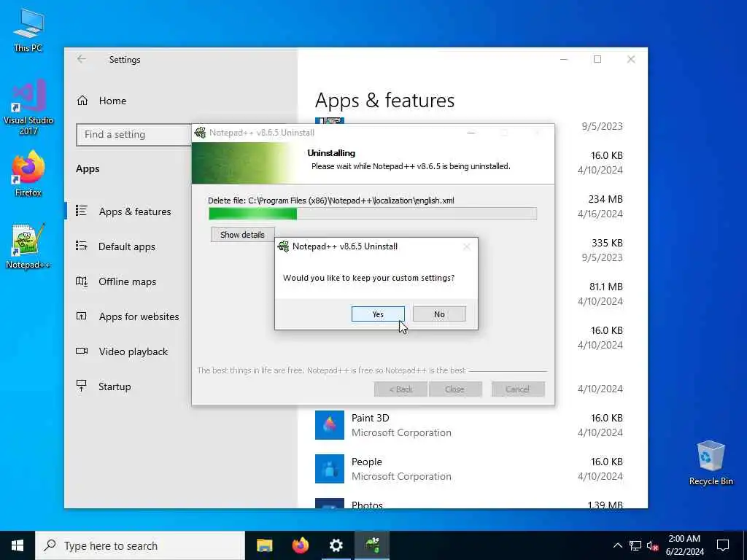This screenshot has width=747, height=560.
Task: Click the Apps for websites sidebar icon
Action: click(x=82, y=316)
